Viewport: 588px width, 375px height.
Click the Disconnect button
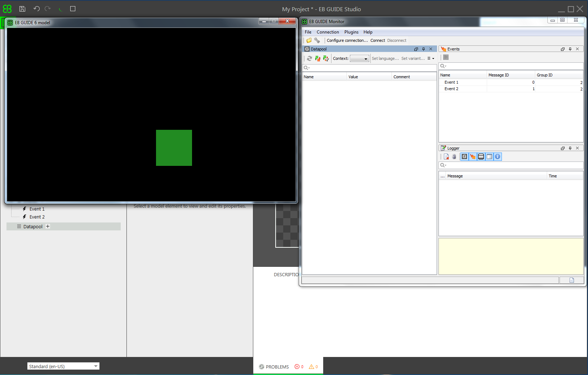point(397,40)
